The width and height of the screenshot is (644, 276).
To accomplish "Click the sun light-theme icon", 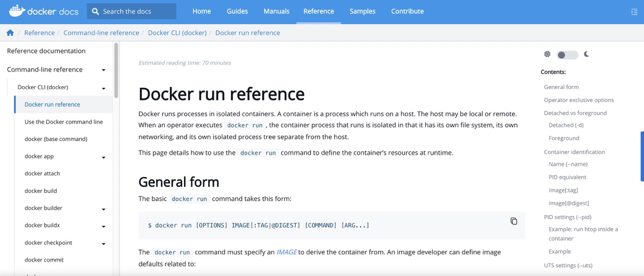I will (x=547, y=54).
